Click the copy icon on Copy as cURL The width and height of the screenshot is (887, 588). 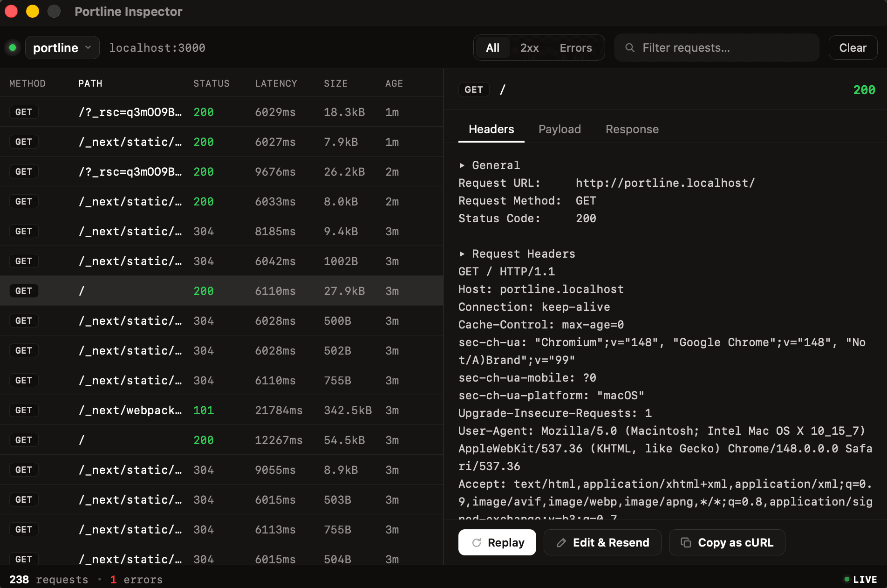(x=686, y=542)
